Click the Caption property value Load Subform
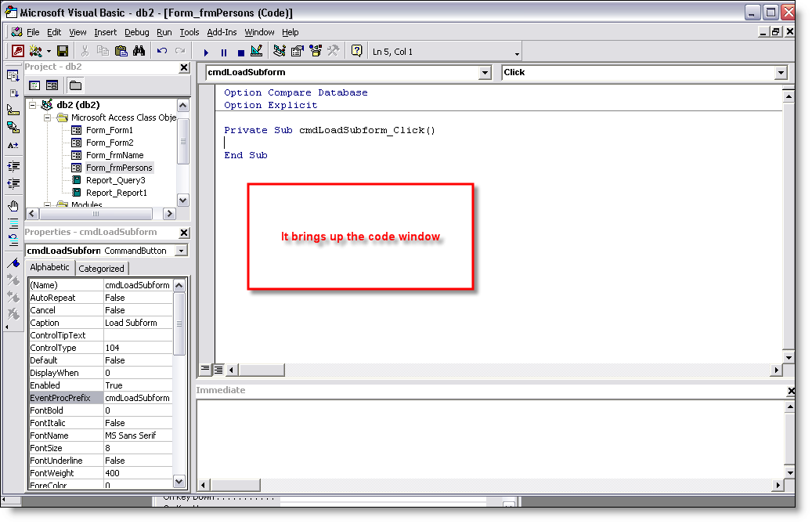Viewport: 812px width, 524px height. [138, 323]
